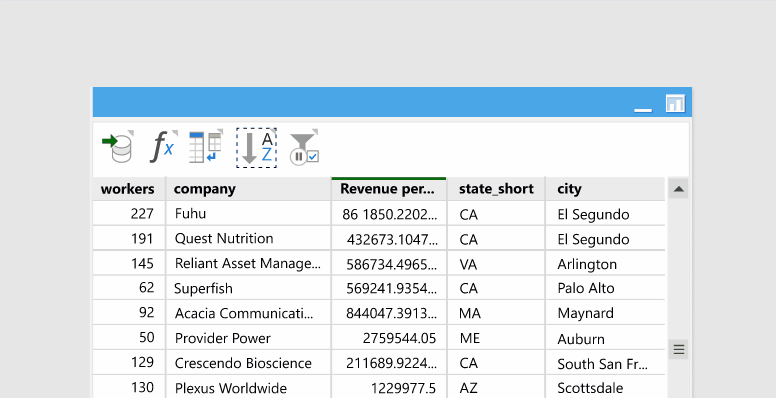Click the Acacia Communicati... cell

248,313
